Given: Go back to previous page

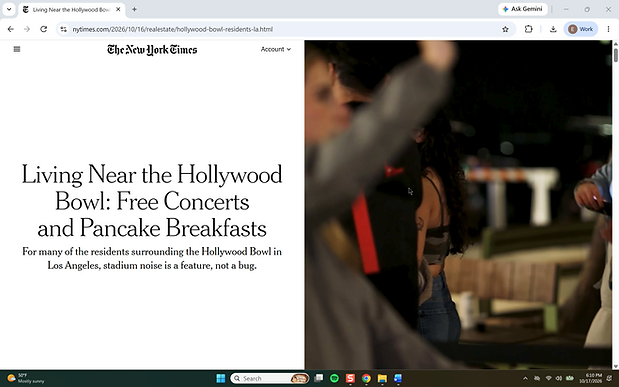Looking at the screenshot, I should click(11, 29).
